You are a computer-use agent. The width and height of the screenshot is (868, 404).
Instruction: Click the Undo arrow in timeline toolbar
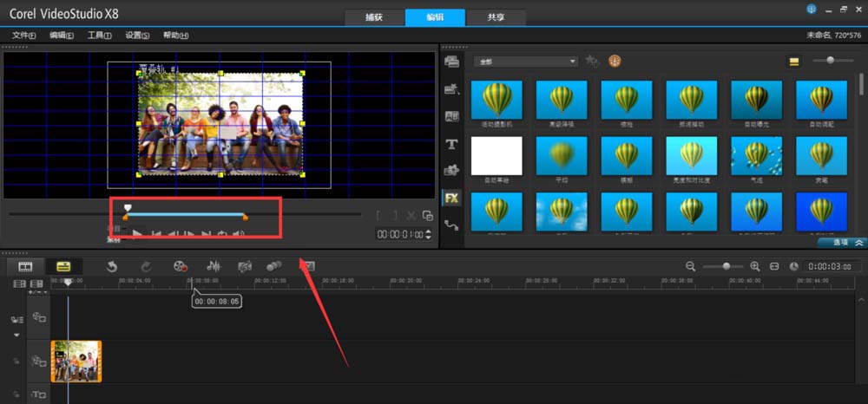point(112,266)
